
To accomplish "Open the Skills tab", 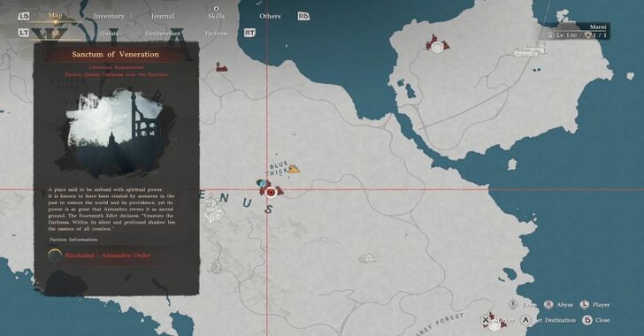I will pos(216,17).
